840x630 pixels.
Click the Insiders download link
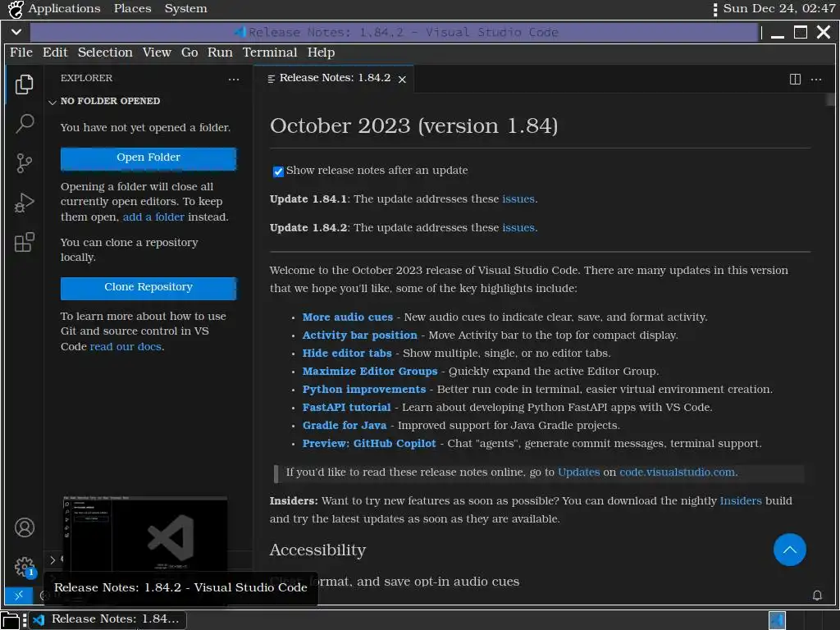[x=741, y=501]
